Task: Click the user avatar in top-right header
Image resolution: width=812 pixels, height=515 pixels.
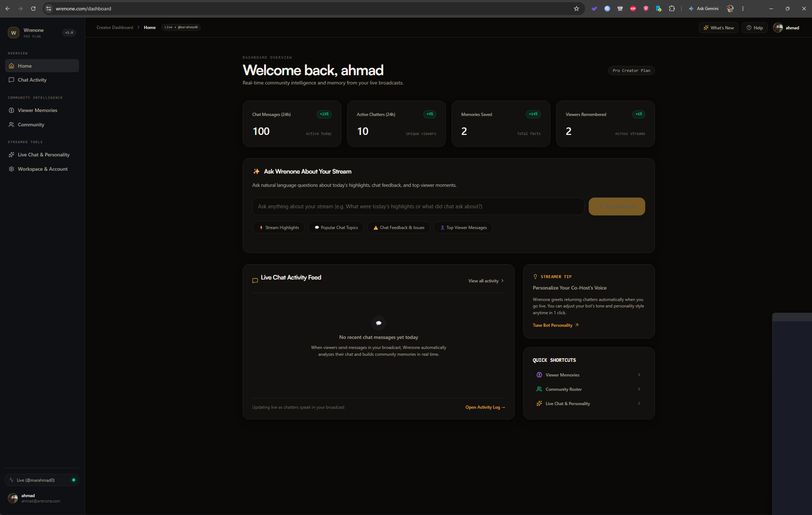Action: click(x=778, y=28)
